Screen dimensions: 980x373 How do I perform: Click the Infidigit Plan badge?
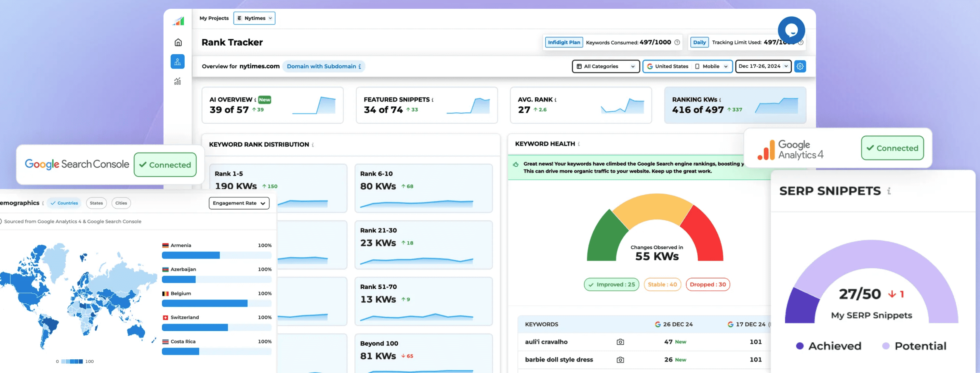pyautogui.click(x=564, y=42)
